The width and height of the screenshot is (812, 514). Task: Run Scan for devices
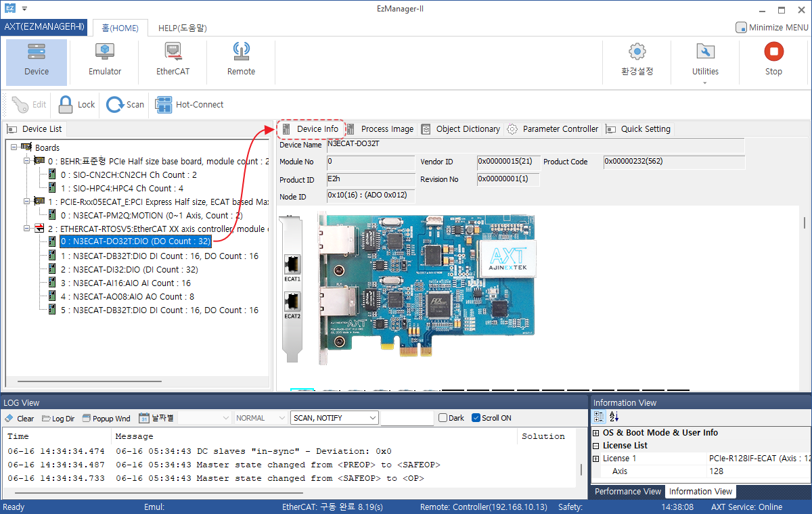(x=126, y=105)
